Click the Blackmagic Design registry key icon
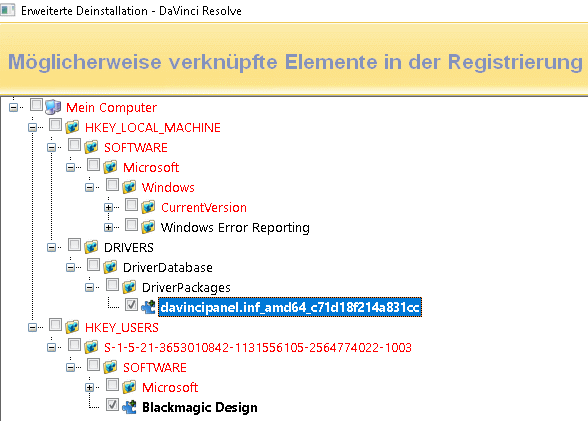Screen dimensions: 588x421 (x=129, y=407)
